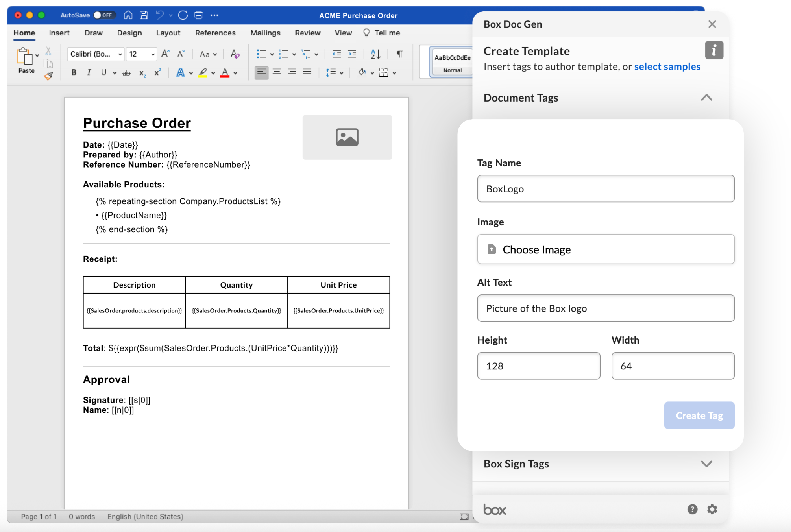
Task: Open the shading paint bucket
Action: (x=362, y=72)
